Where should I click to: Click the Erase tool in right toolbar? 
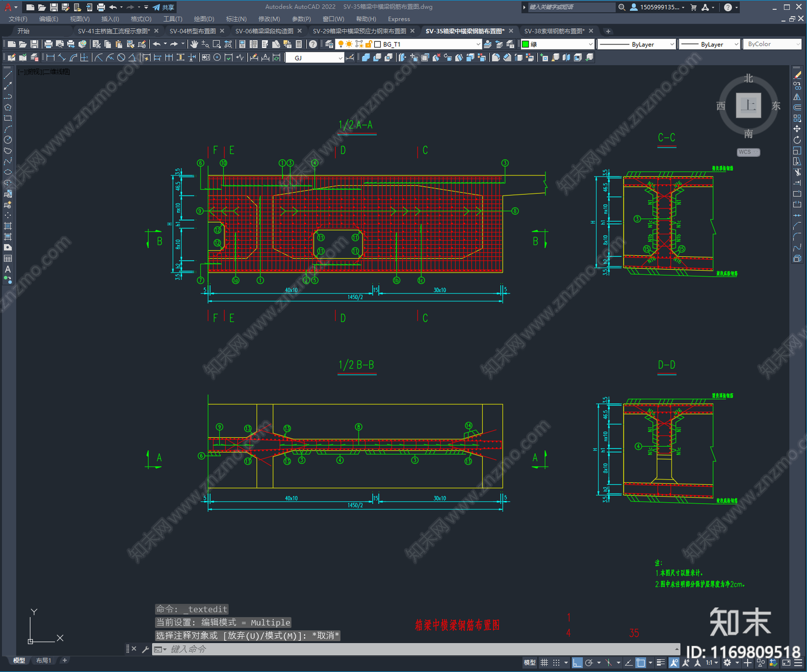point(797,75)
